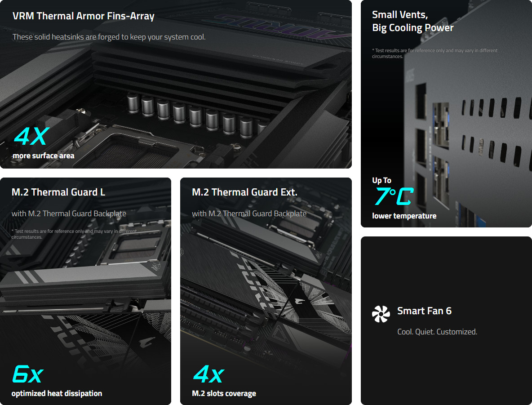Click the 'with M.2 Thermal Guard Backplate' subtitle in the Ext. card
This screenshot has width=532, height=405.
249,214
